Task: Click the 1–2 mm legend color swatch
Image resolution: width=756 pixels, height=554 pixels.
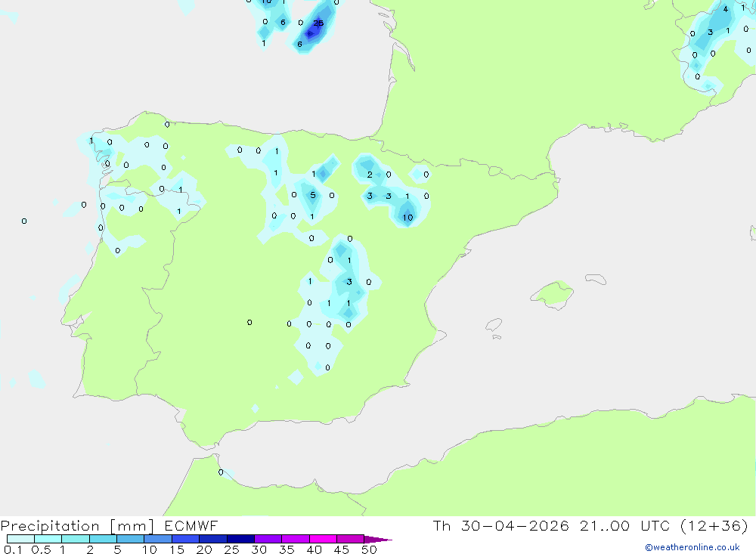Action: pyautogui.click(x=75, y=539)
